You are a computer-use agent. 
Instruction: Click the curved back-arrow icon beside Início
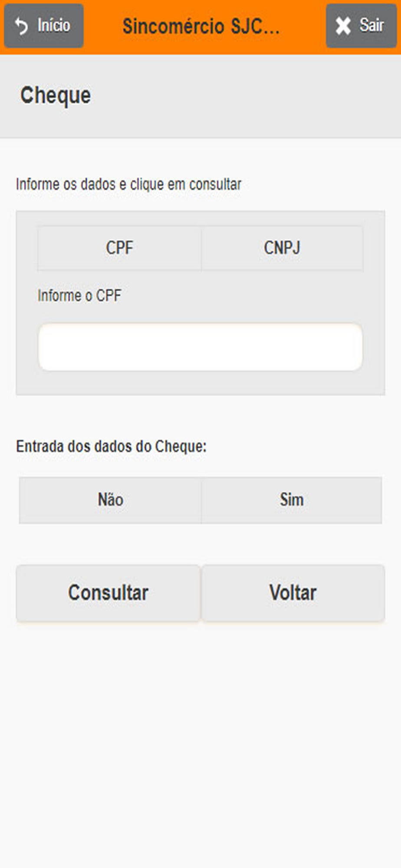[21, 26]
